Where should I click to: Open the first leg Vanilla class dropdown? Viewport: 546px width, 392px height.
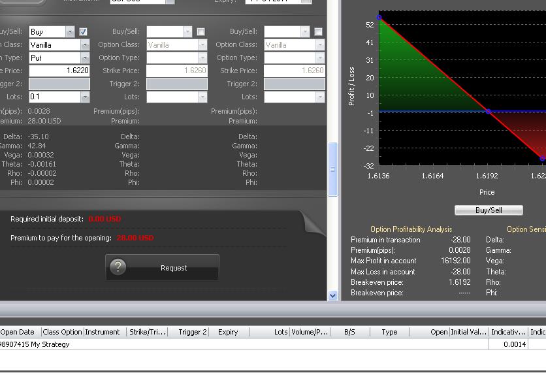[85, 44]
